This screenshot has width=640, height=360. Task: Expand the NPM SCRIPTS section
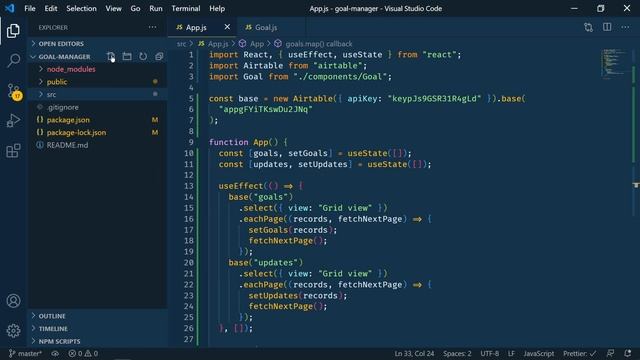point(98,341)
